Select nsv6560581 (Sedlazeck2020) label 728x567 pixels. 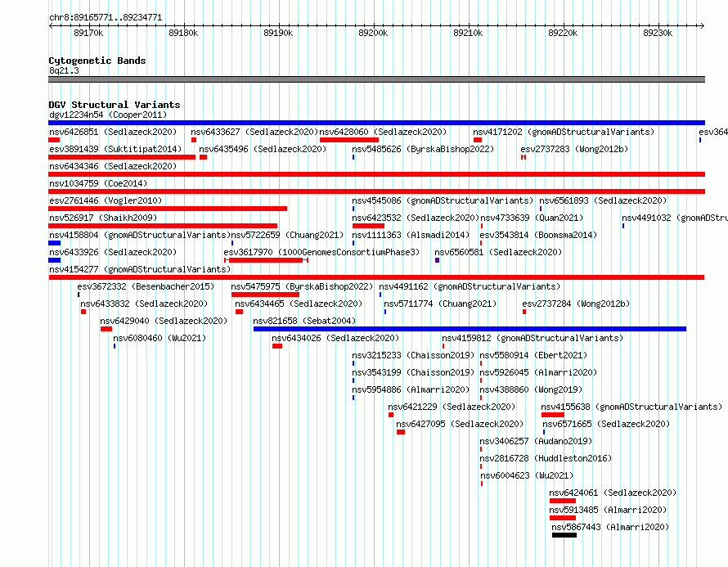498,252
